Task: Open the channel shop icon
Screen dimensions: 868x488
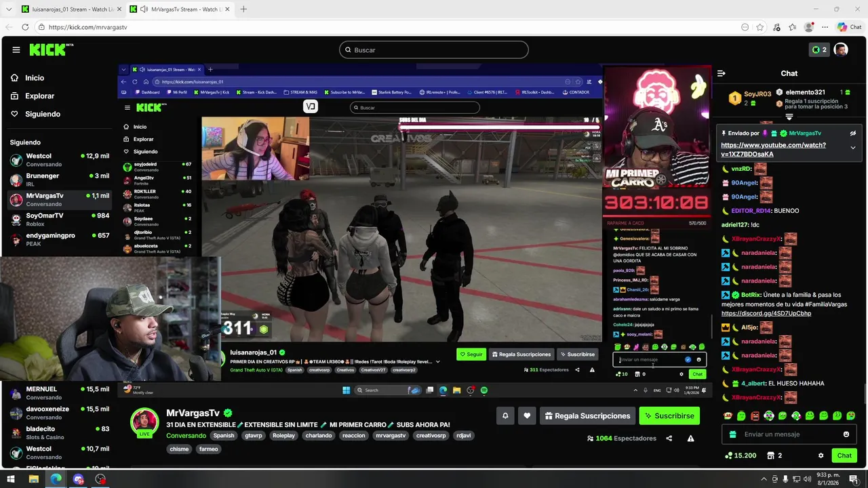Action: 770,455
